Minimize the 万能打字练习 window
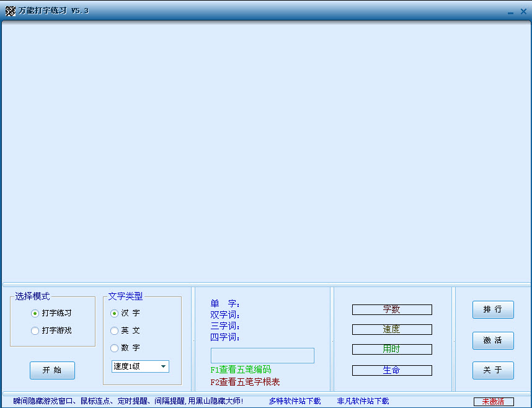The image size is (532, 408). point(510,12)
